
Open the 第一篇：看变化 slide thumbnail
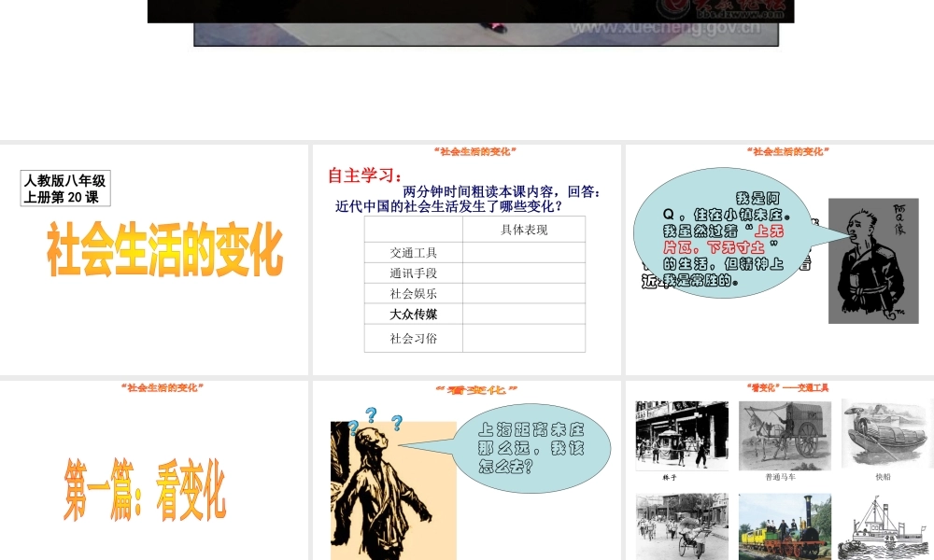154,470
